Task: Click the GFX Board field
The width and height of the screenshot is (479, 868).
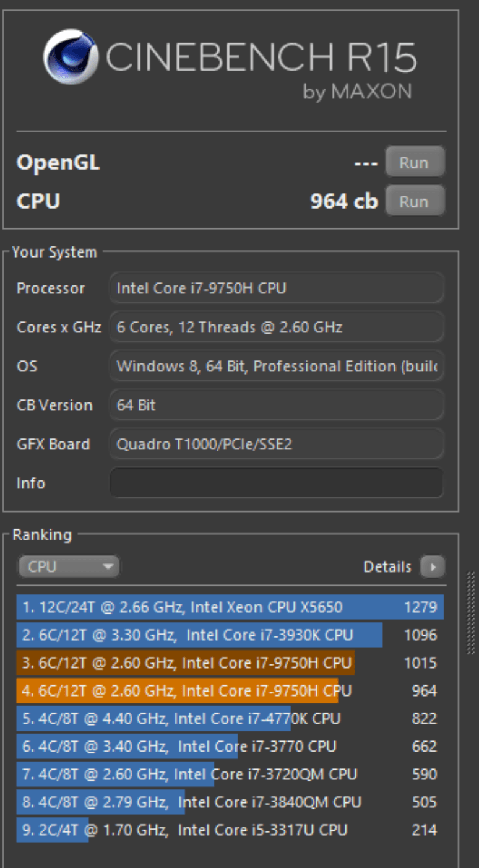Action: coord(277,444)
